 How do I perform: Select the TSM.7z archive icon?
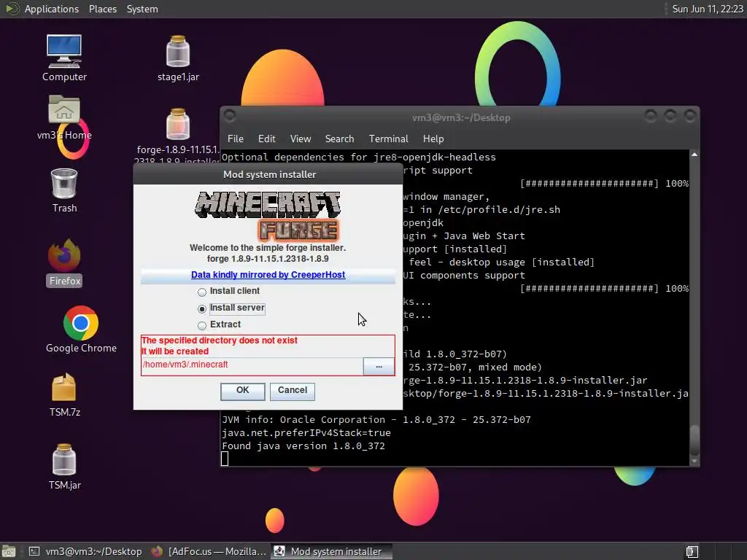[64, 394]
